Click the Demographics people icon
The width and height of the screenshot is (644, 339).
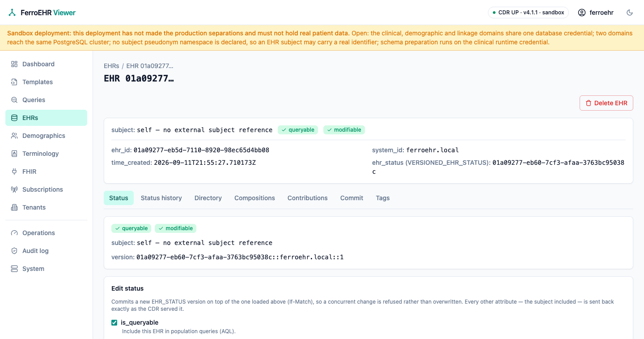tap(14, 136)
